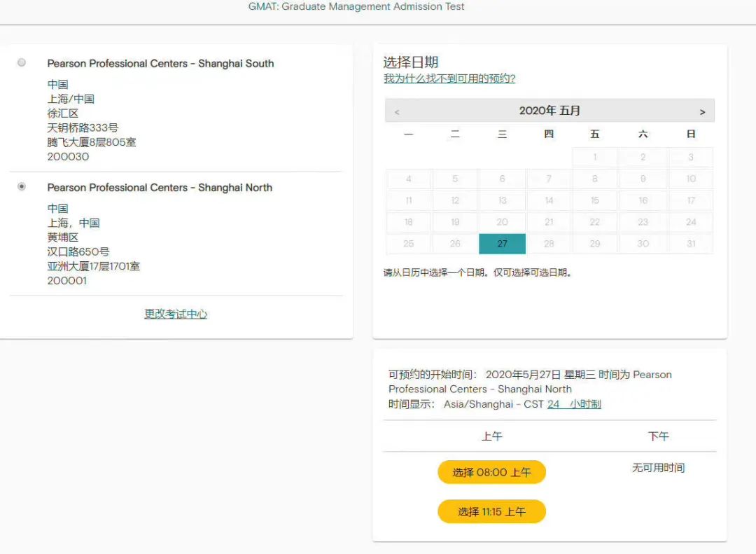Viewport: 756px width, 554px height.
Task: Click May 1 calendar cell
Action: click(595, 158)
